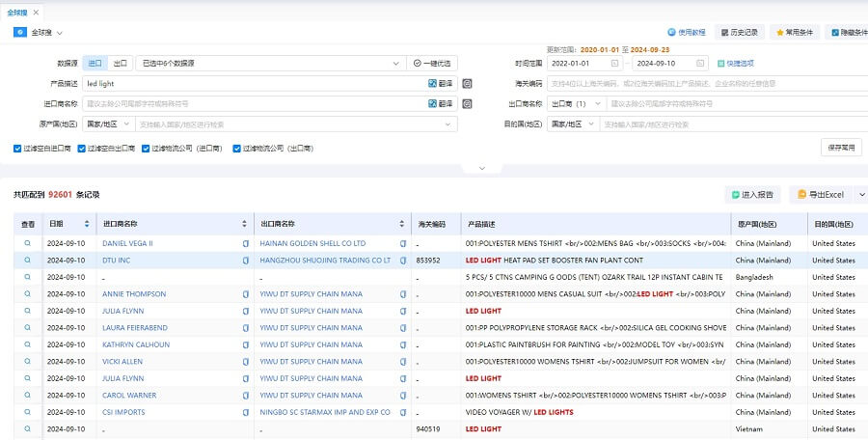Sort by 进口商名称 column
This screenshot has height=440, width=868.
click(244, 224)
